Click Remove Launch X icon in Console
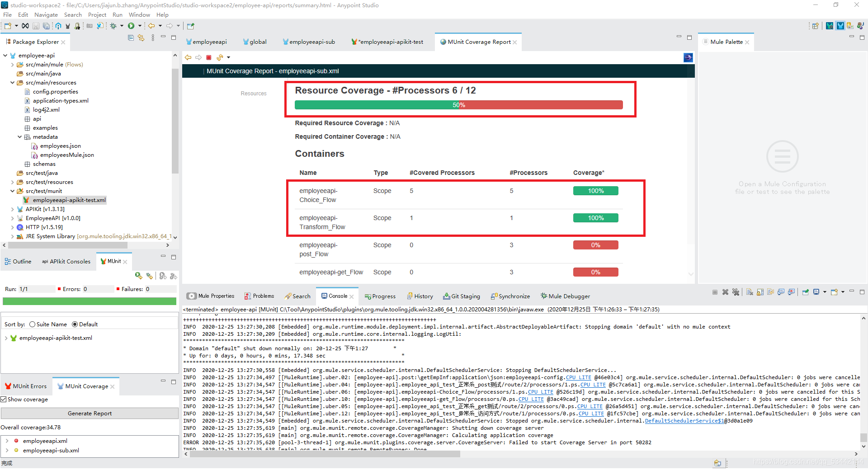 (x=725, y=292)
